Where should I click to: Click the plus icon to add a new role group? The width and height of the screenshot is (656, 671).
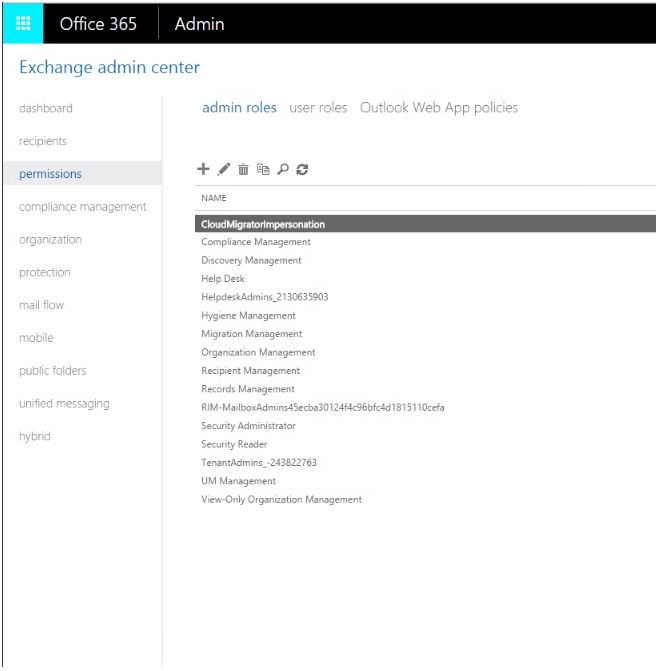pyautogui.click(x=203, y=169)
